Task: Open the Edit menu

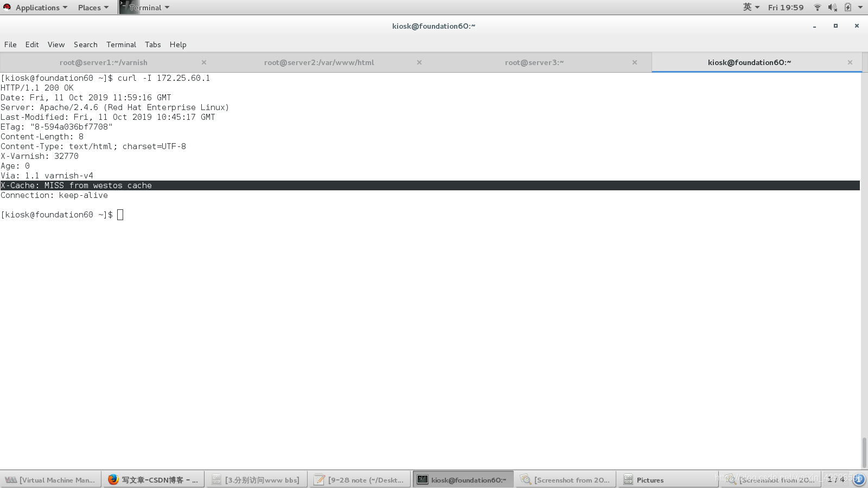Action: click(32, 44)
